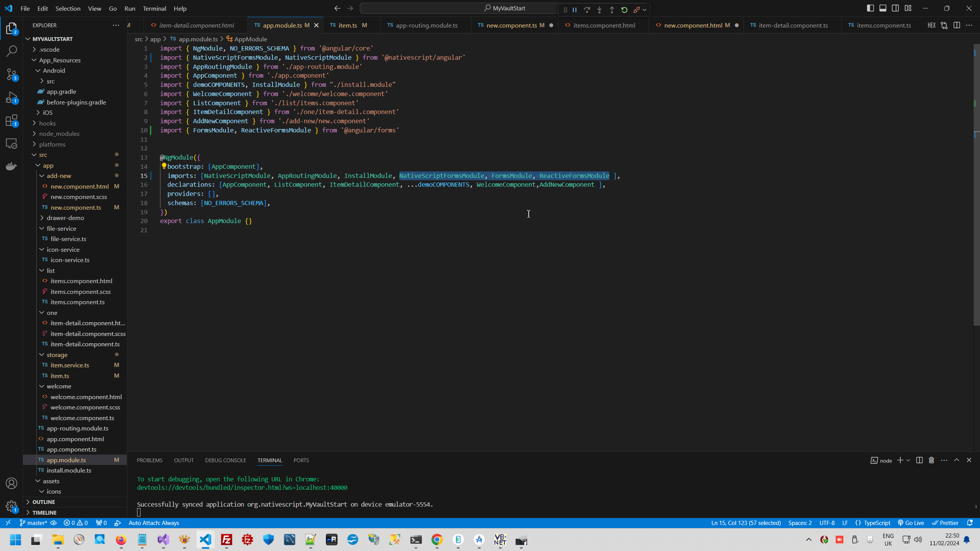The width and height of the screenshot is (980, 551).
Task: Collapse the add-new folder
Action: point(59,176)
